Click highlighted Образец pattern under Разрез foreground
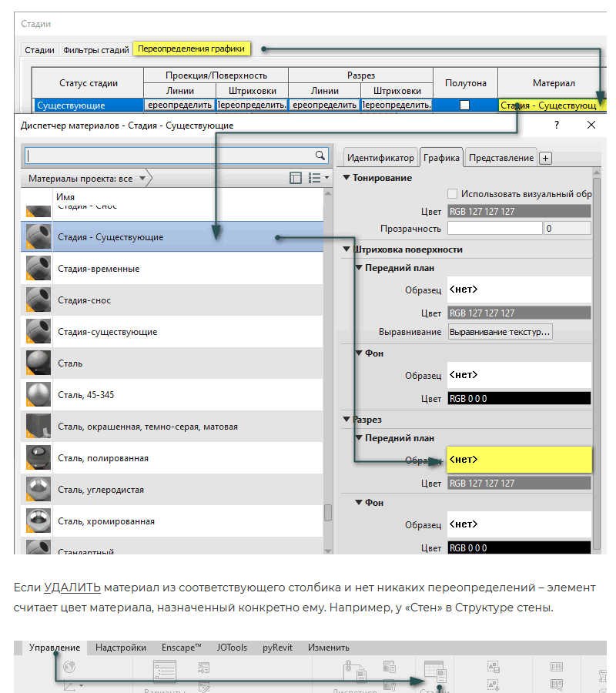This screenshot has height=693, width=616. click(519, 460)
